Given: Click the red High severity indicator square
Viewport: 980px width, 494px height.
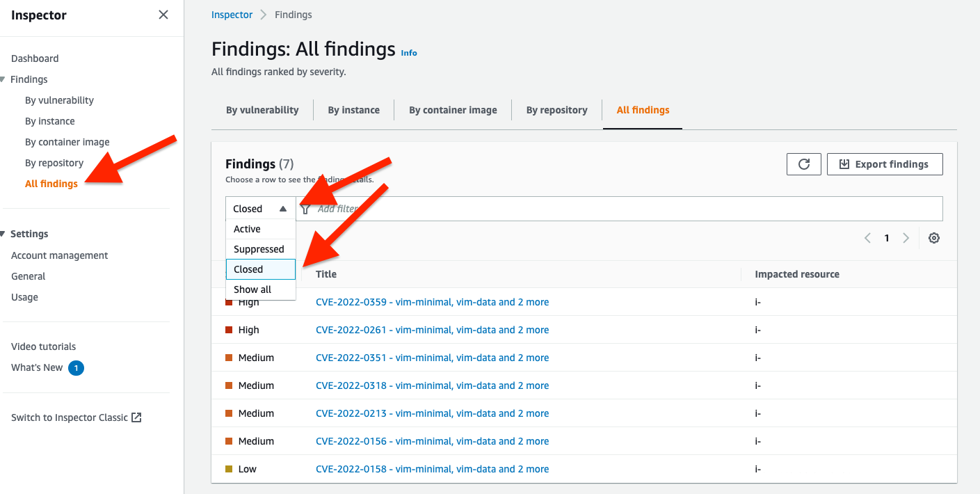Looking at the screenshot, I should tap(230, 301).
